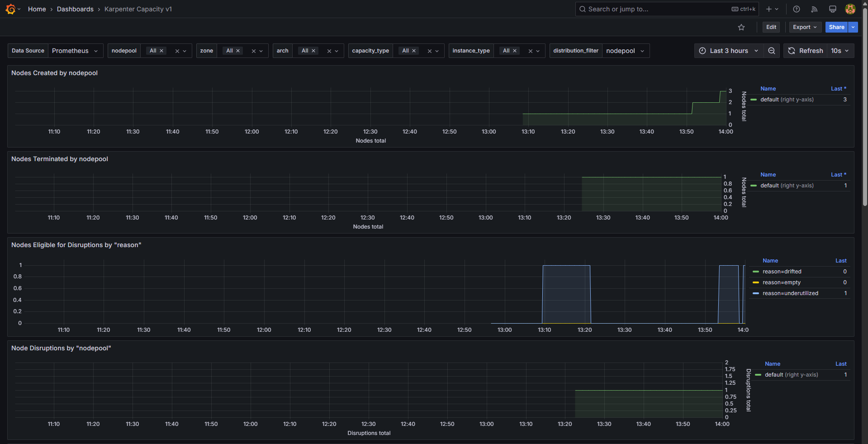Screen dimensions: 868x444
Task: Open the plus new item menu
Action: (x=772, y=9)
